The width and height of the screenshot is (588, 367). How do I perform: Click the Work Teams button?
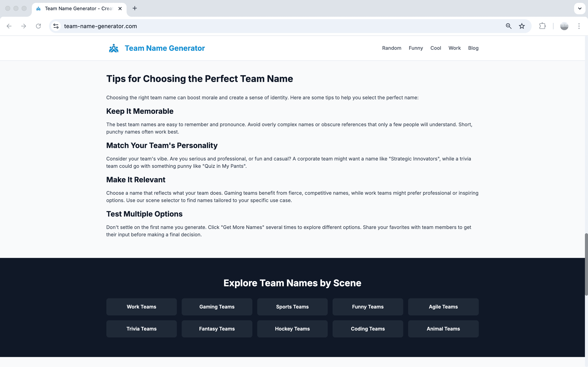(141, 307)
